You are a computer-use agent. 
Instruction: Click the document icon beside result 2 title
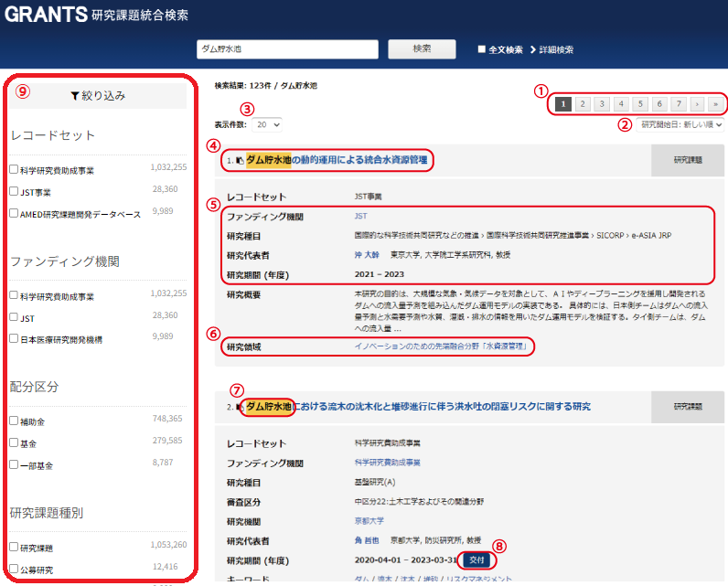(240, 407)
